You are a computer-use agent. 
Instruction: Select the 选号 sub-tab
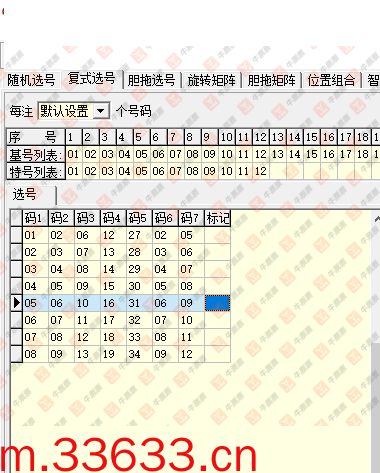tap(31, 195)
